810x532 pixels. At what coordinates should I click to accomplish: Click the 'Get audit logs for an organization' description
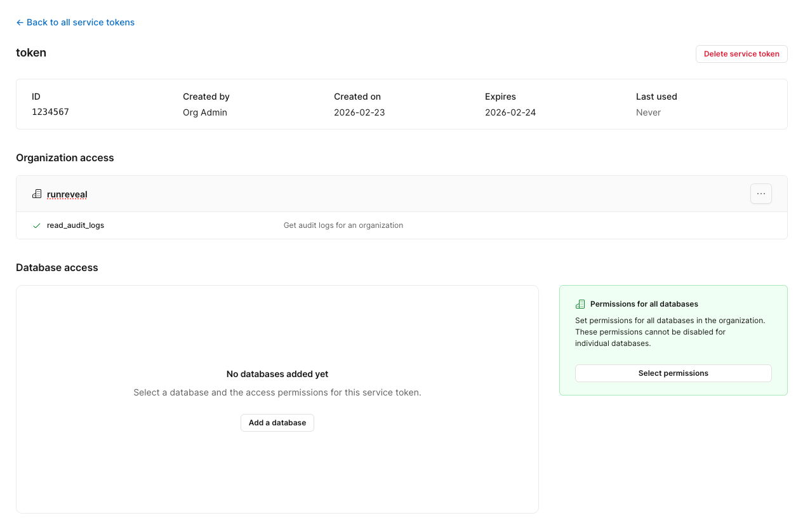[x=343, y=225]
